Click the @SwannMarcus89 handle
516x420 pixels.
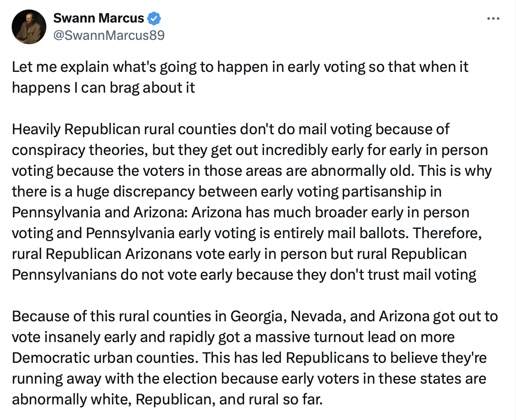click(109, 35)
